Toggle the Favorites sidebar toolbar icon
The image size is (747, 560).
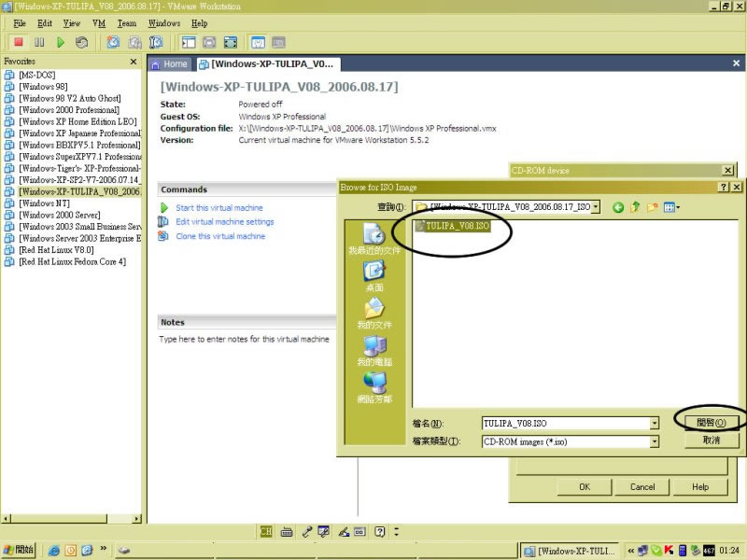[189, 42]
